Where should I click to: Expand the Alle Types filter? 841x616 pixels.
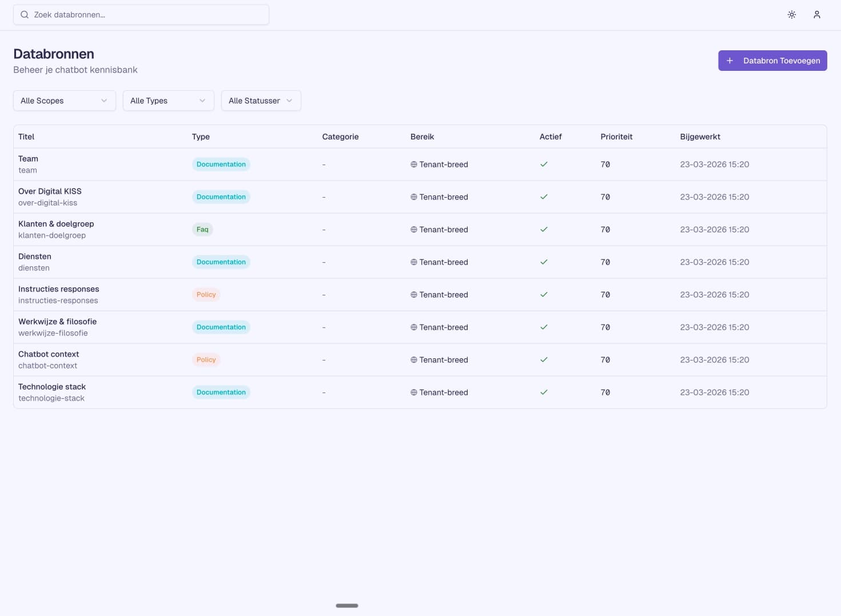pos(168,101)
